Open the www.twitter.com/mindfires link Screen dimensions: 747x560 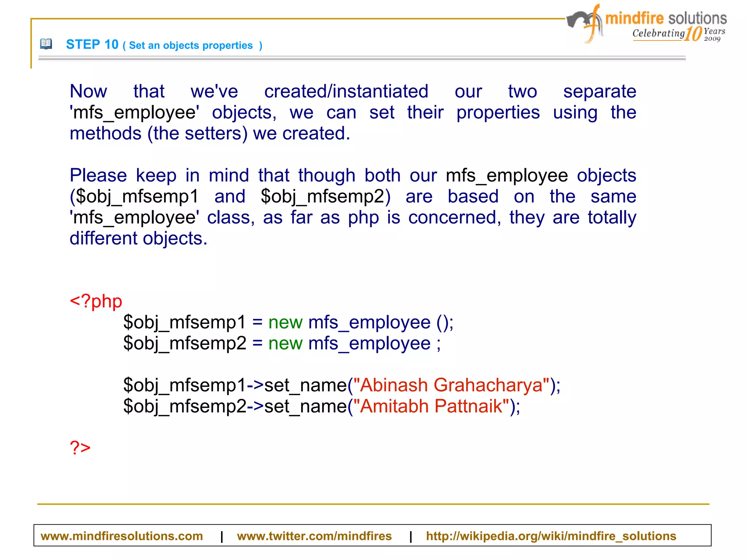point(314,536)
